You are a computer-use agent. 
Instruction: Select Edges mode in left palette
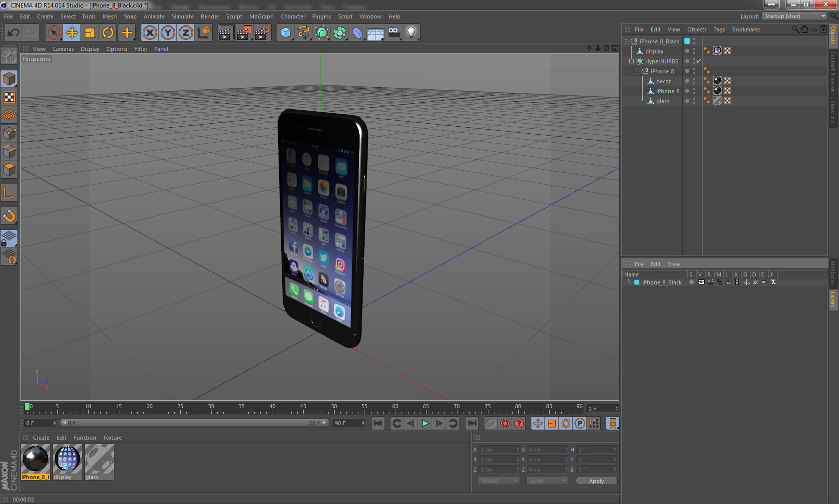point(9,152)
